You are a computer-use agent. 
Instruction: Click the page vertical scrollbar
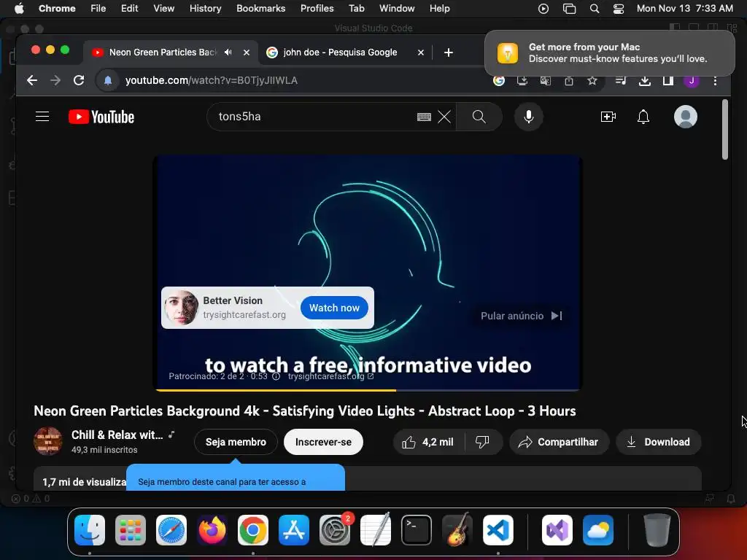(x=725, y=130)
